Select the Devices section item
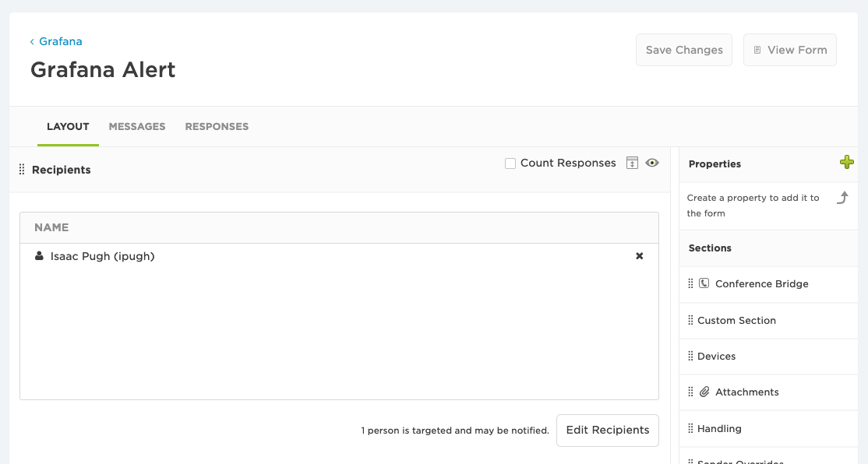 pyautogui.click(x=768, y=356)
